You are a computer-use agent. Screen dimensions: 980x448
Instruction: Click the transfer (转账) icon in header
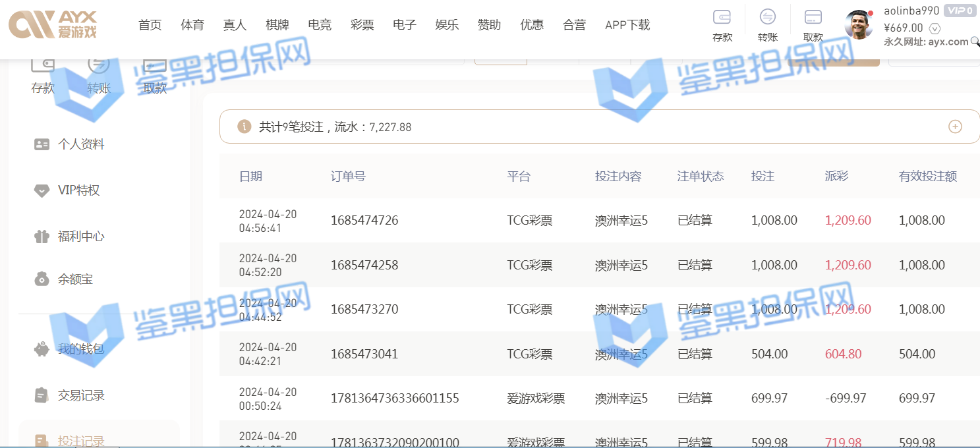(767, 17)
